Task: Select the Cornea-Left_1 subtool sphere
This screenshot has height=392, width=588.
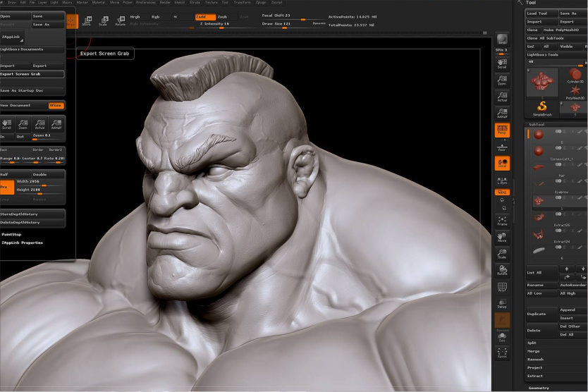Action: 539,151
